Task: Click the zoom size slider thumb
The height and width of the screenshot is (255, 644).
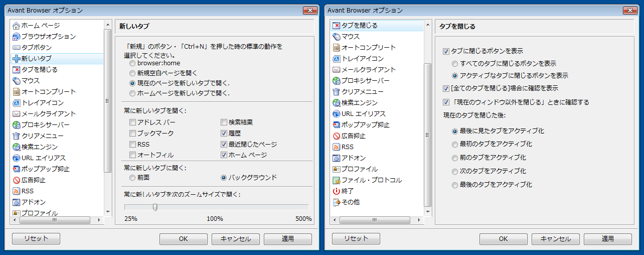Action: pyautogui.click(x=155, y=207)
